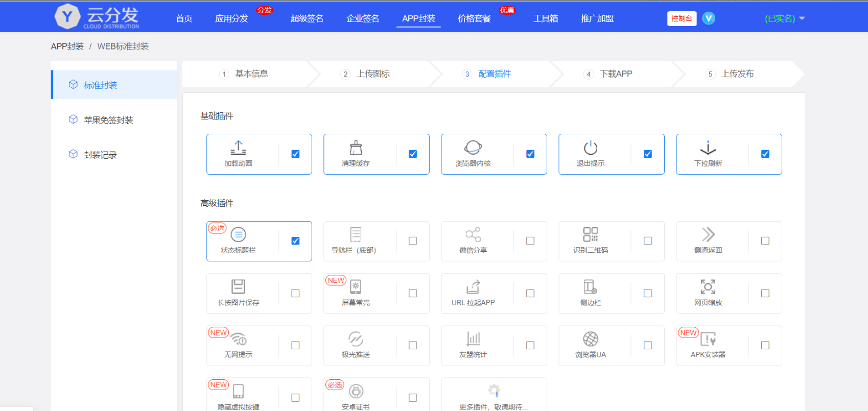Viewport: 868px width, 411px height.
Task: Enable the 屏幕常亮 checkbox
Action: pos(413,293)
